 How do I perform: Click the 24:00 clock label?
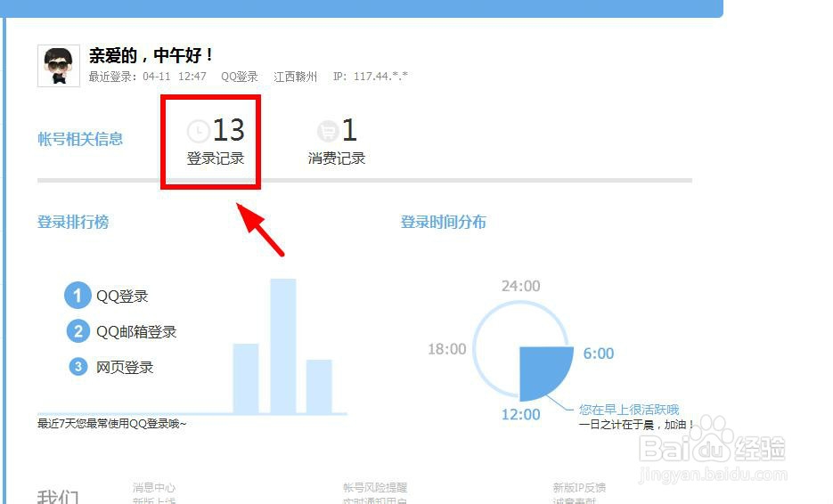coord(520,286)
